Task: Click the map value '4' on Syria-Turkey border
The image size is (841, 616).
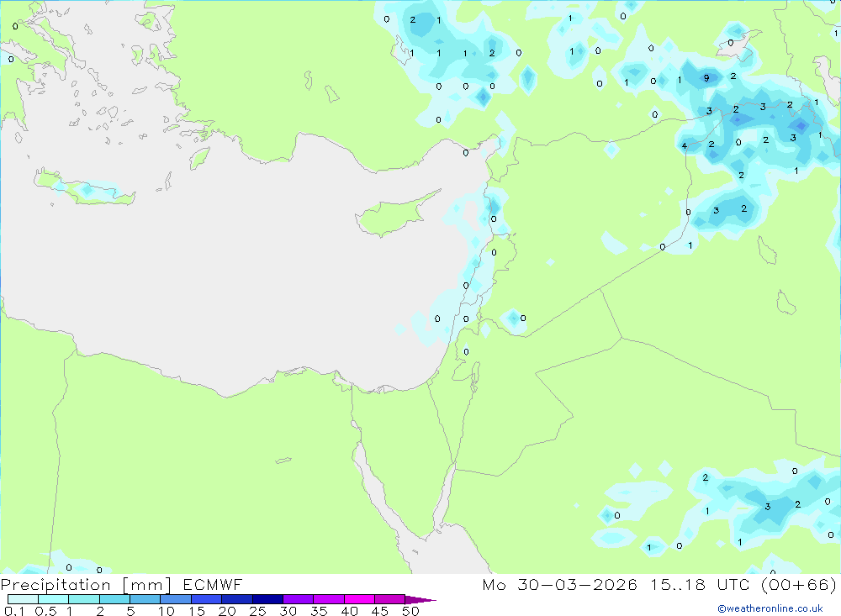Action: tap(684, 146)
